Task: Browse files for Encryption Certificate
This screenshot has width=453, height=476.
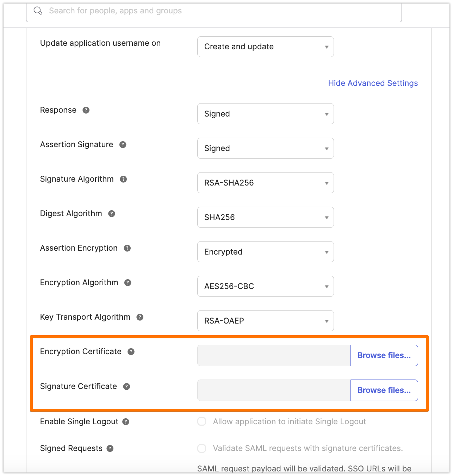Action: pos(384,356)
